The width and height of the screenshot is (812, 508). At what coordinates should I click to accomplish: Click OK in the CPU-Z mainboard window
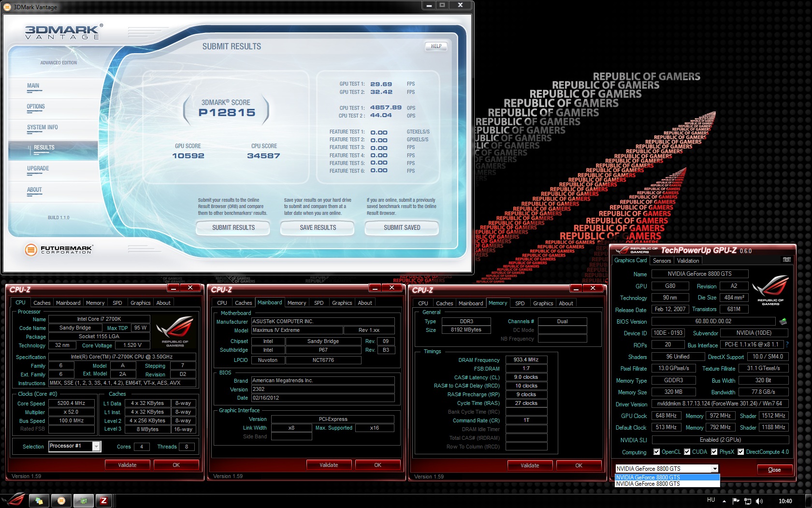point(377,465)
